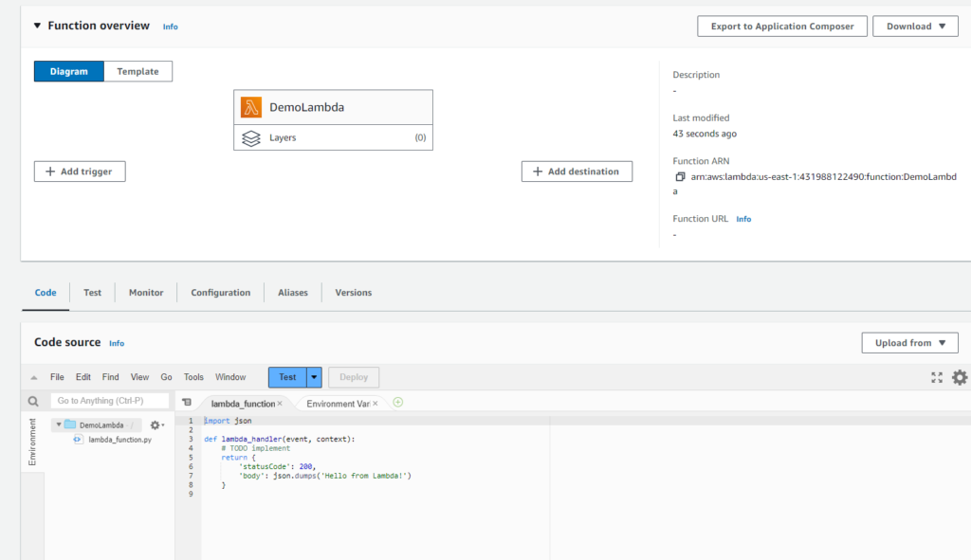Collapse the menu bar with the up arrow
This screenshot has width=971, height=560.
point(34,377)
